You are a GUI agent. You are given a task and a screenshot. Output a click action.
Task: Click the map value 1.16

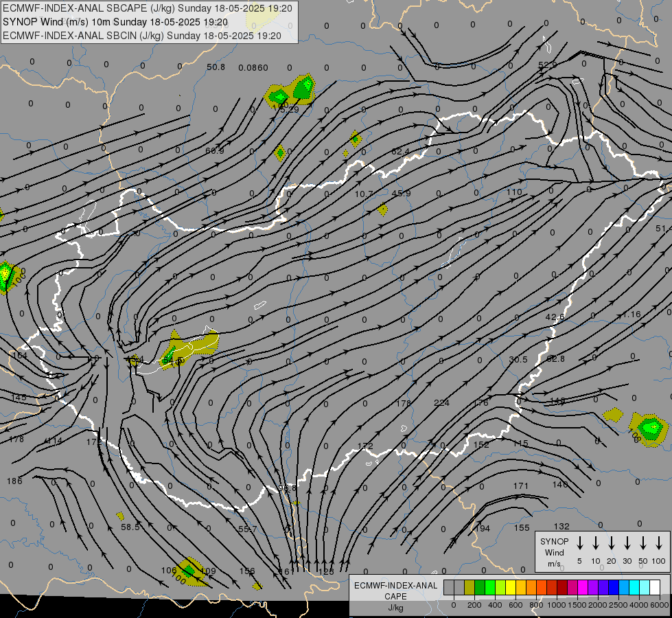[632, 314]
